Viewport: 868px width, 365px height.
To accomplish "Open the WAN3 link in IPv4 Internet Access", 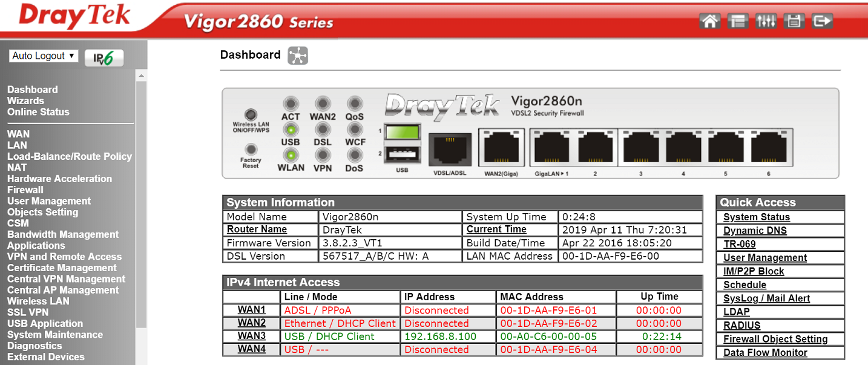I will 252,337.
